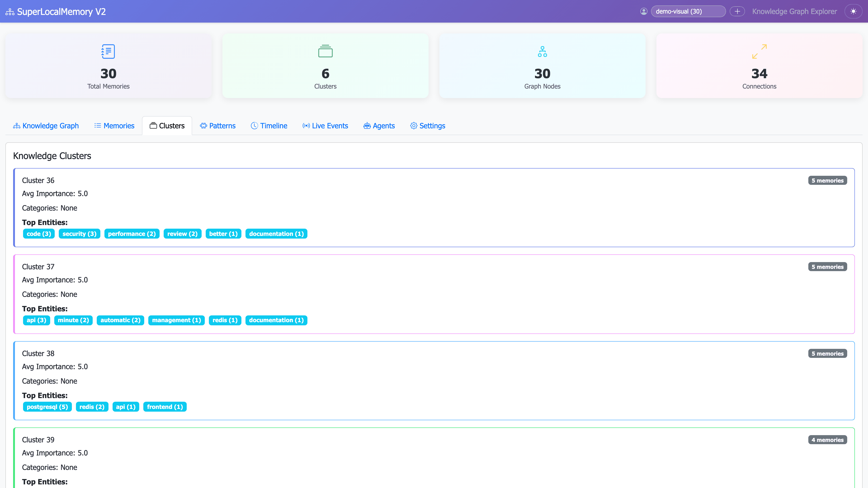Open the Settings tab

pos(428,126)
